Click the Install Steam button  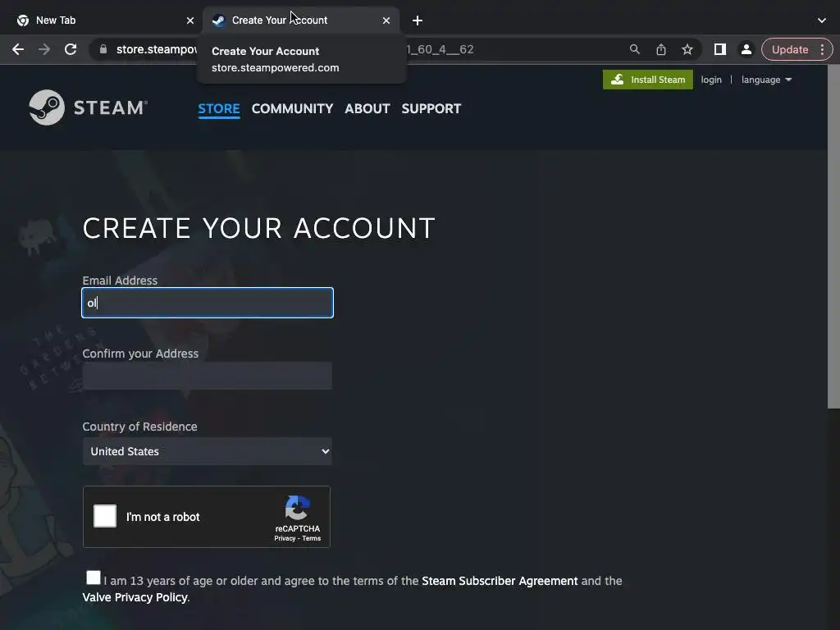coord(648,80)
